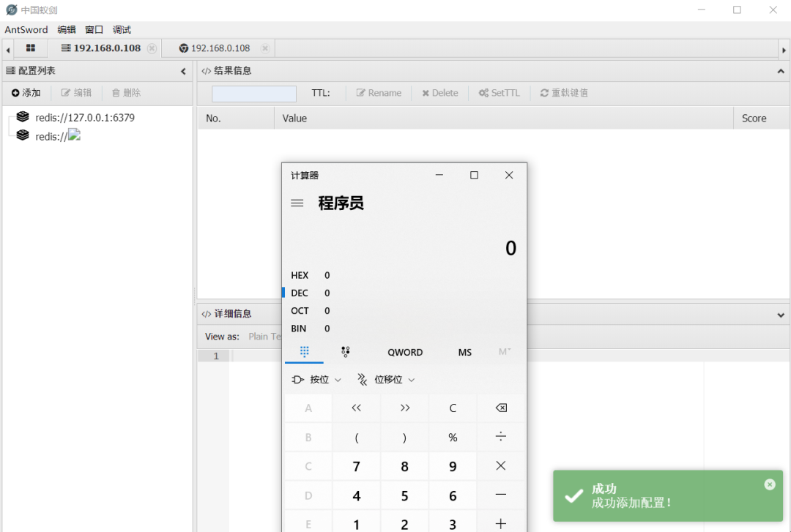Collapse the 配置列表 panel
The image size is (791, 532).
pyautogui.click(x=183, y=72)
